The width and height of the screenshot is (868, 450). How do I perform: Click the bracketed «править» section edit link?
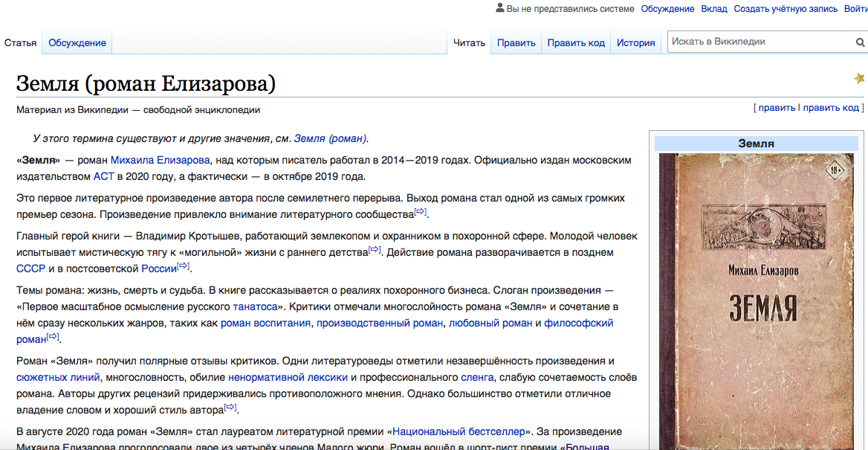point(777,108)
